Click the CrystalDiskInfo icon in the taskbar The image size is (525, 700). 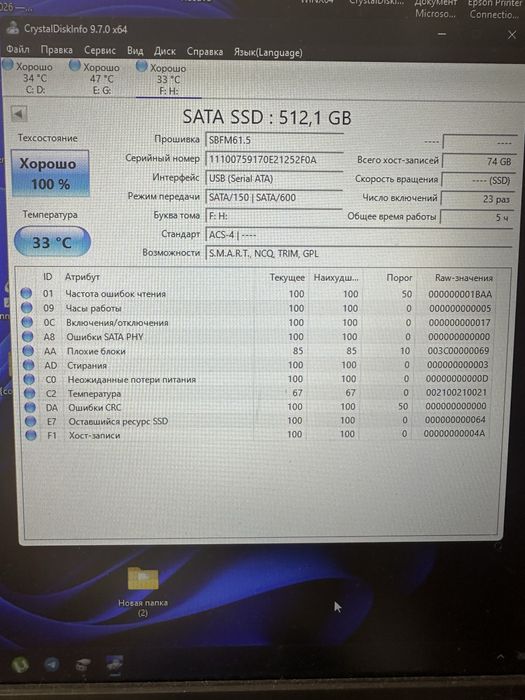coord(114,664)
